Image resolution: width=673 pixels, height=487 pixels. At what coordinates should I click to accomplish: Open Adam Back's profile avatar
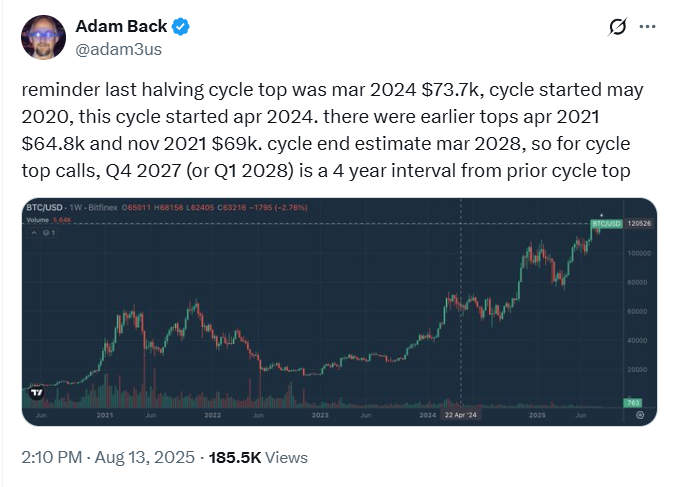coord(43,38)
